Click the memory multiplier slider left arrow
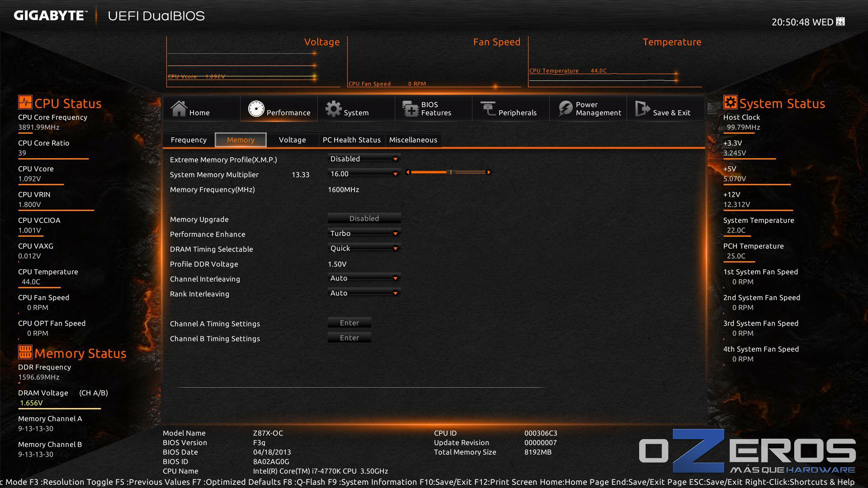Viewport: 868px width, 488px height. pyautogui.click(x=408, y=172)
